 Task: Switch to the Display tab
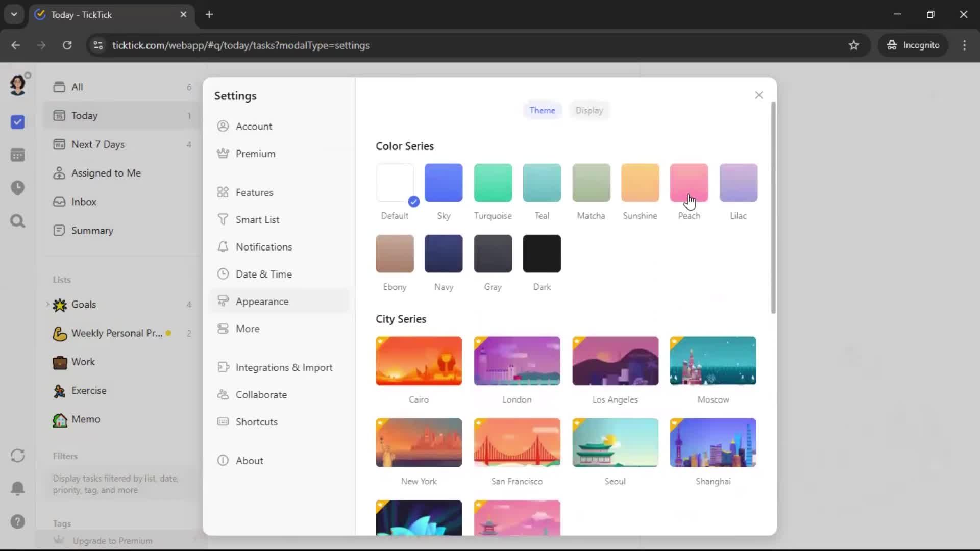[589, 110]
